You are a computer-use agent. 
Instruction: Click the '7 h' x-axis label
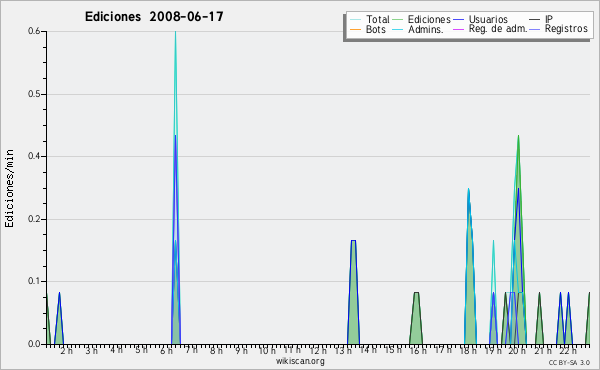click(191, 350)
